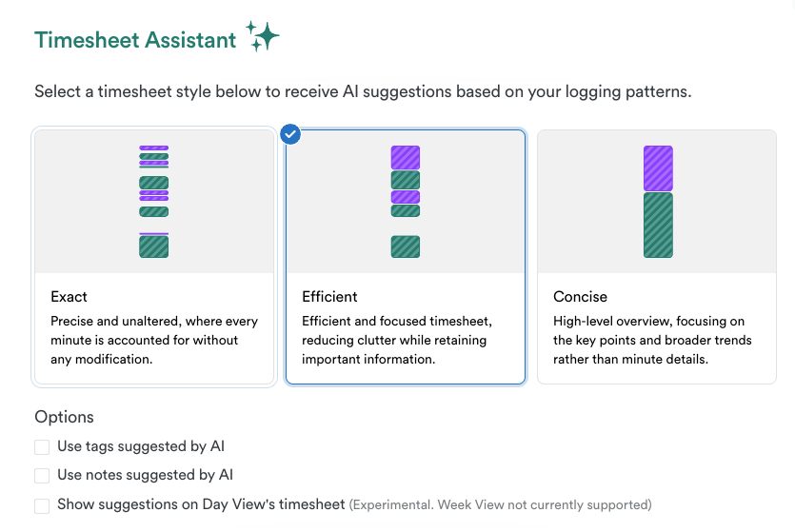Click the Timesheet Assistant heading
Screen dimensions: 795x532
pos(135,40)
